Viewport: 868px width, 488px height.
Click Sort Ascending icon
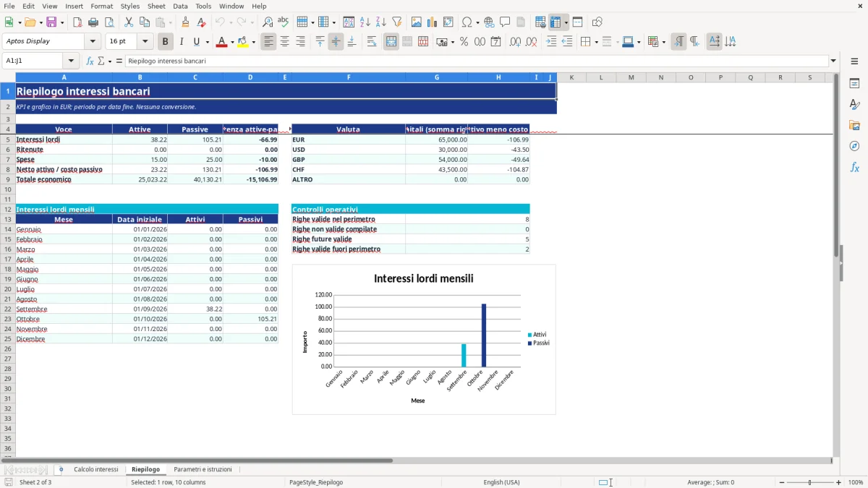[x=365, y=22]
